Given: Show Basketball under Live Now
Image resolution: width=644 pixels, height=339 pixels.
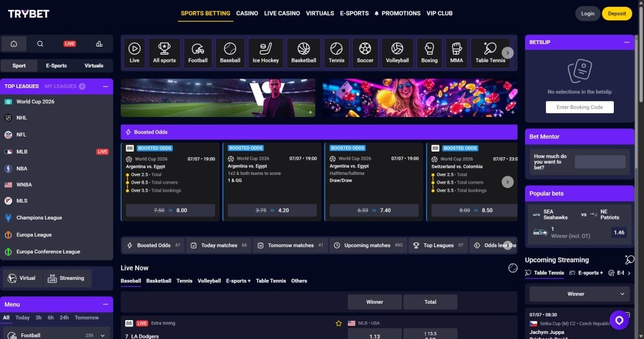Looking at the screenshot, I should [158, 281].
